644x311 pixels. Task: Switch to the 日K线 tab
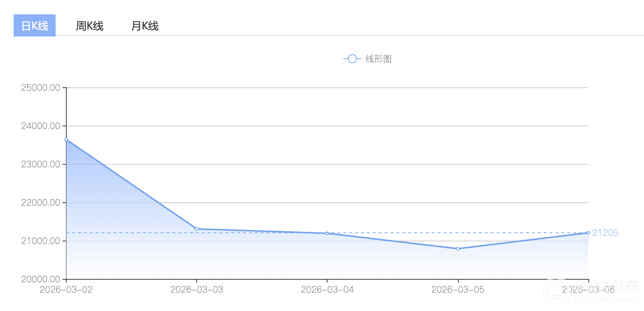[x=35, y=26]
